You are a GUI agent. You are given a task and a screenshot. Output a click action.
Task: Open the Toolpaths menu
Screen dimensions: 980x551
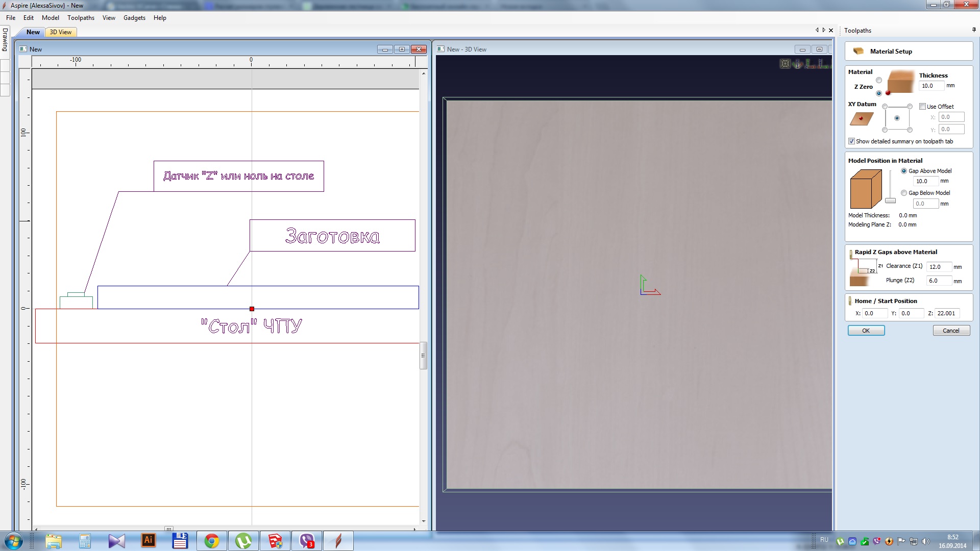point(81,18)
